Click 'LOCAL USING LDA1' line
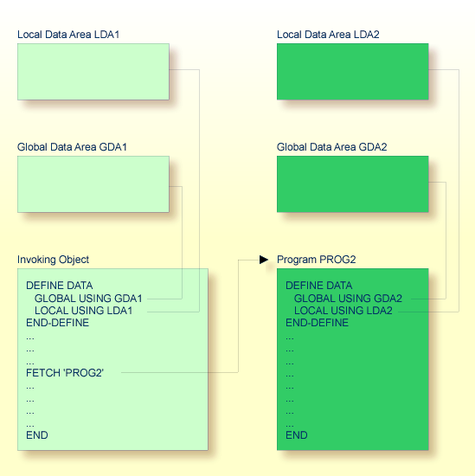 point(83,311)
